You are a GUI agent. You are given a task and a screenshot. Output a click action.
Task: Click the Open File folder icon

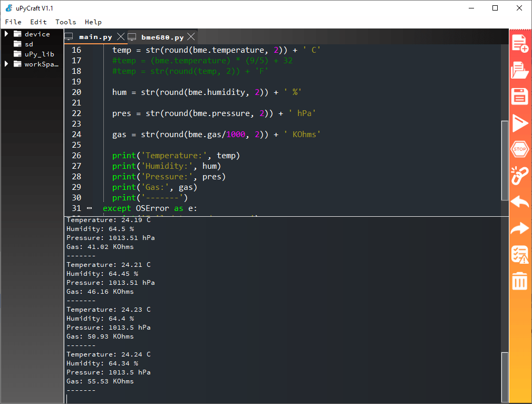520,70
